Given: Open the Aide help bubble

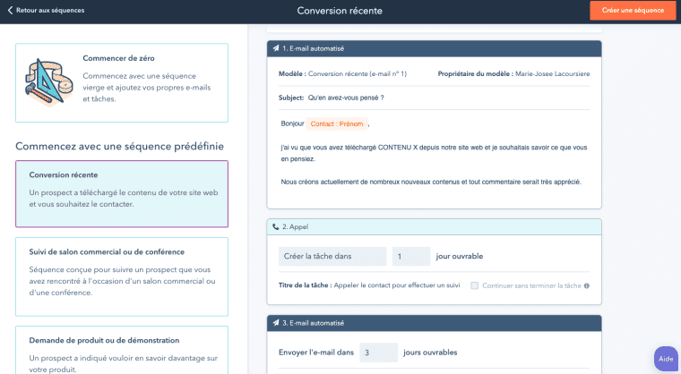Looking at the screenshot, I should (665, 359).
